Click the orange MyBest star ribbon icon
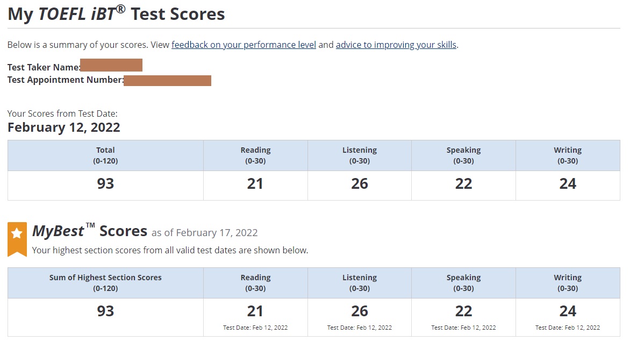644x348 pixels. [17, 237]
